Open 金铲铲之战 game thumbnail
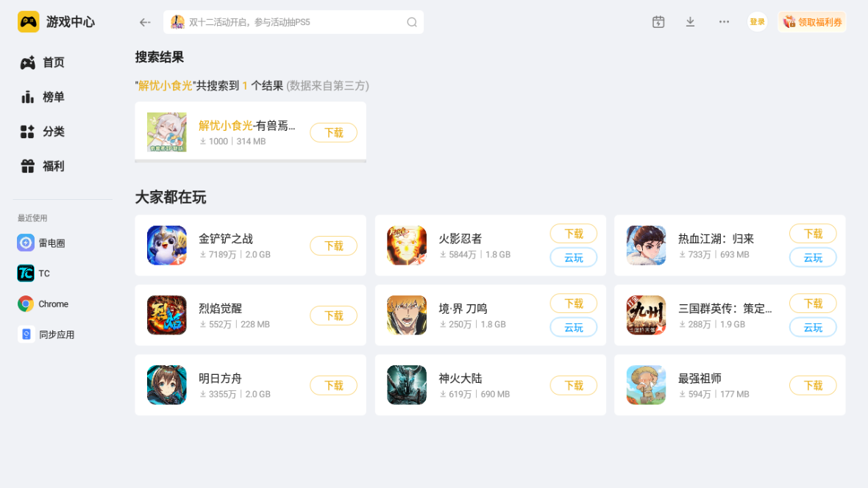The image size is (868, 488). (167, 245)
